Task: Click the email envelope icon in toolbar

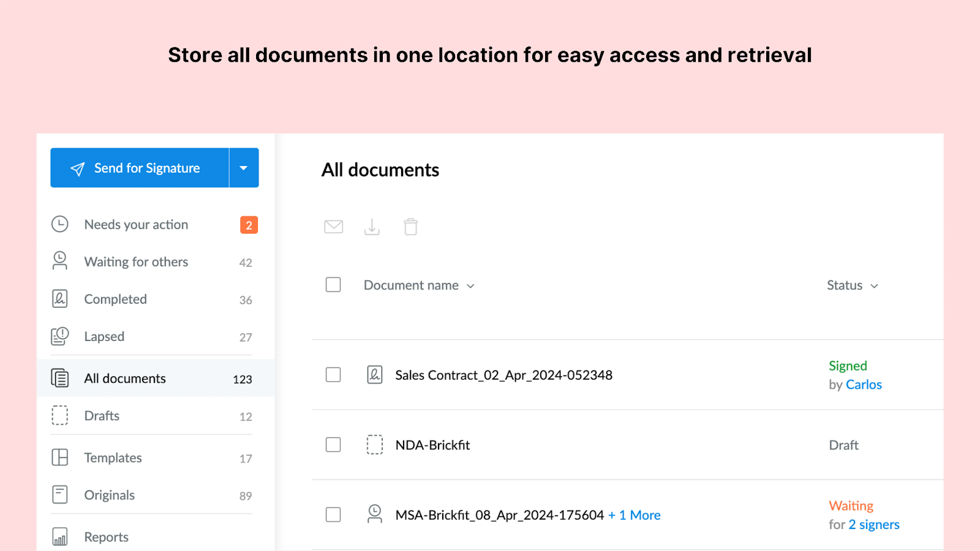Action: point(333,227)
